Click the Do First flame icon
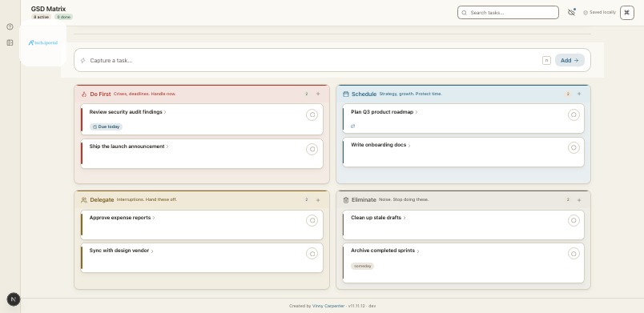Viewport: 644px width, 313px height. coord(84,94)
